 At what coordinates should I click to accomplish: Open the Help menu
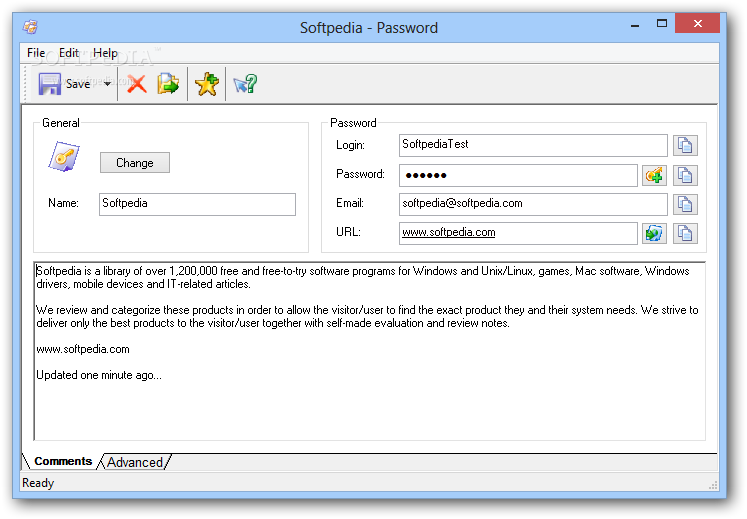point(105,53)
